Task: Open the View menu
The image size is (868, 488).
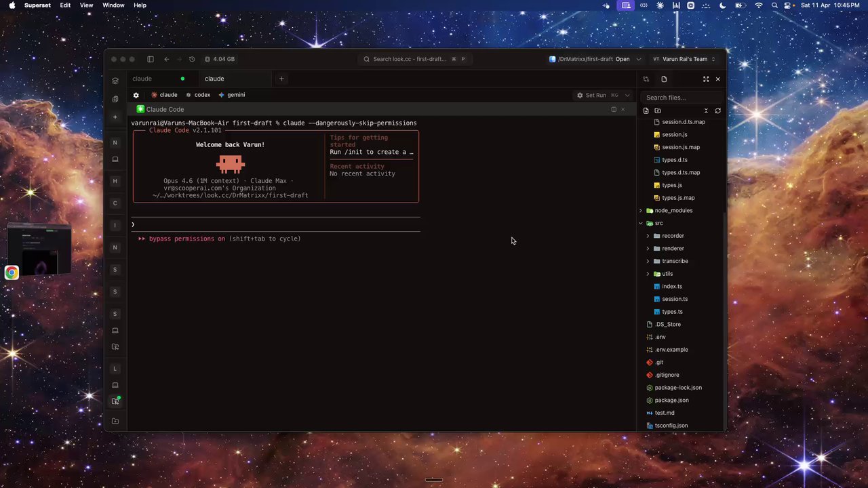Action: 86,5
